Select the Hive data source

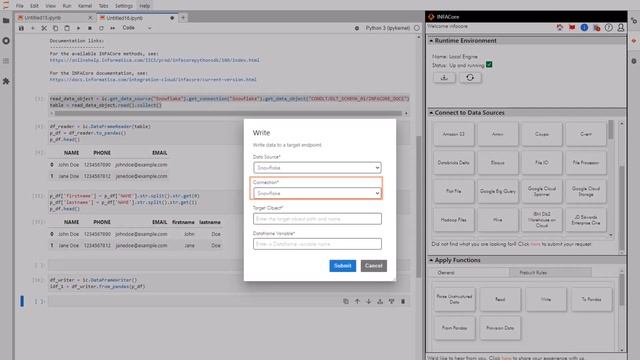[x=498, y=220]
